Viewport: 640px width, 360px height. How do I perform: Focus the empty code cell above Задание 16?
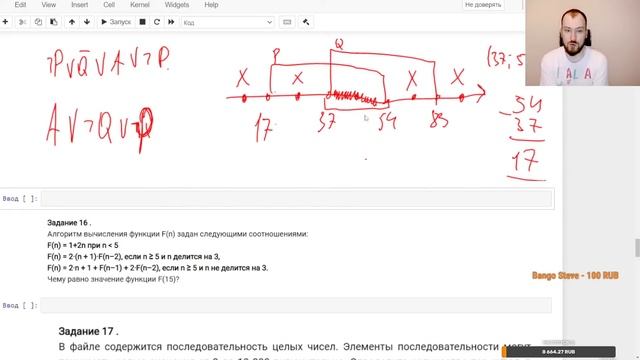click(x=296, y=199)
